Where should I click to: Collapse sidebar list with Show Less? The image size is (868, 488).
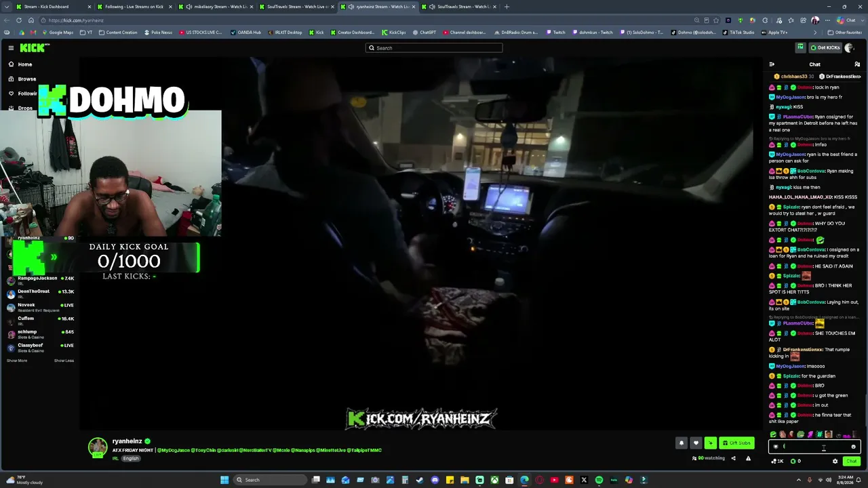64,361
